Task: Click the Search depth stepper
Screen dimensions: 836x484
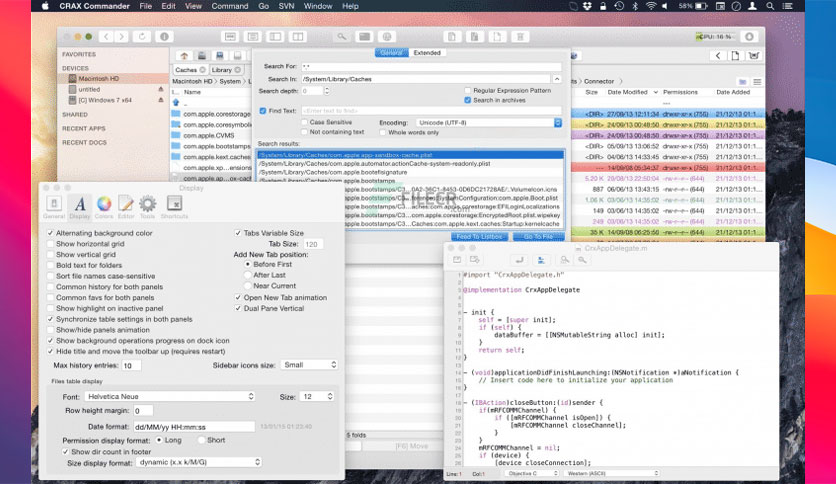Action: point(327,91)
